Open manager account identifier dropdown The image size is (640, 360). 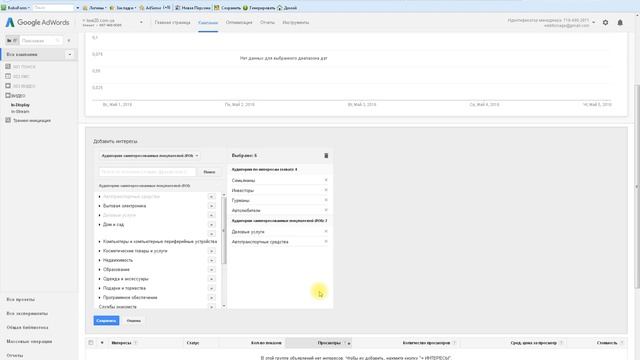[x=593, y=22]
